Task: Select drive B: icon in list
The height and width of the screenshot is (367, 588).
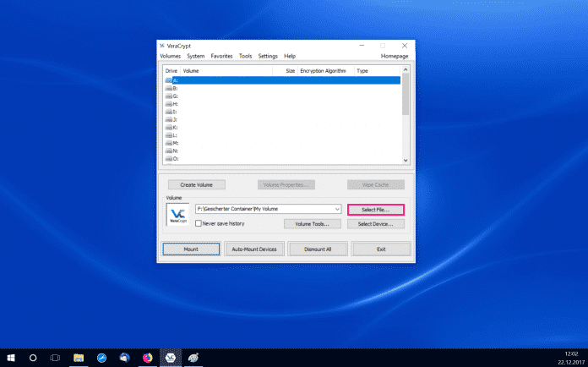Action: [x=170, y=88]
